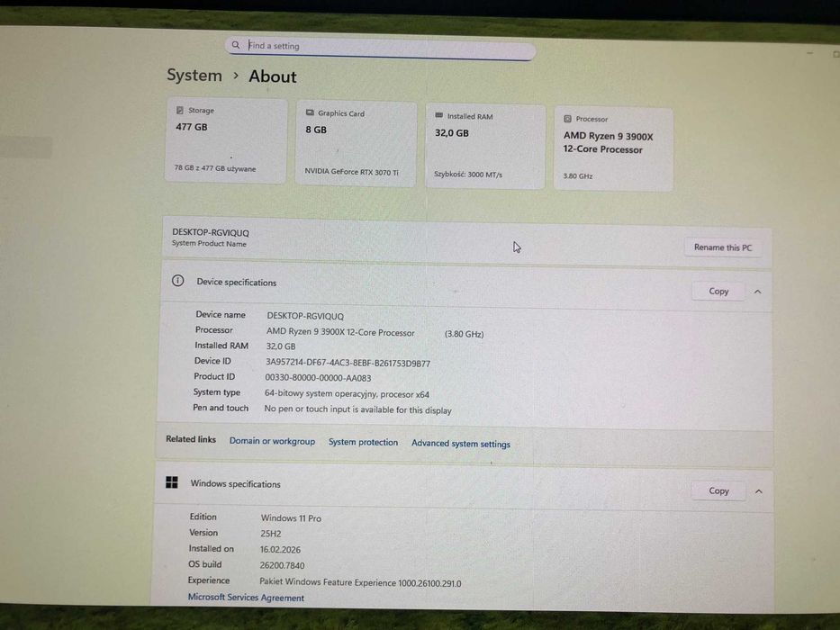Open the Graphics Card 8 GB card
This screenshot has width=840, height=630.
point(356,144)
